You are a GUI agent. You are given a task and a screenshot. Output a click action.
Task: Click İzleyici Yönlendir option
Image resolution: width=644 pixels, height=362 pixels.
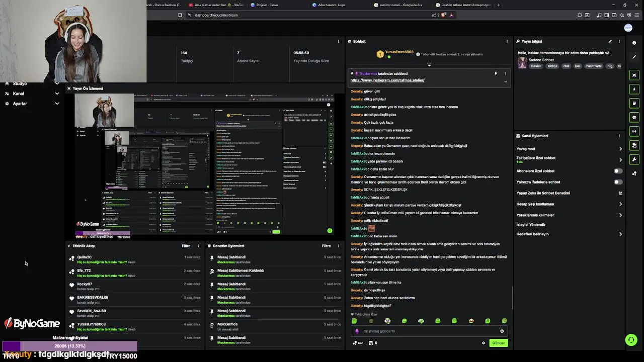coord(531,225)
